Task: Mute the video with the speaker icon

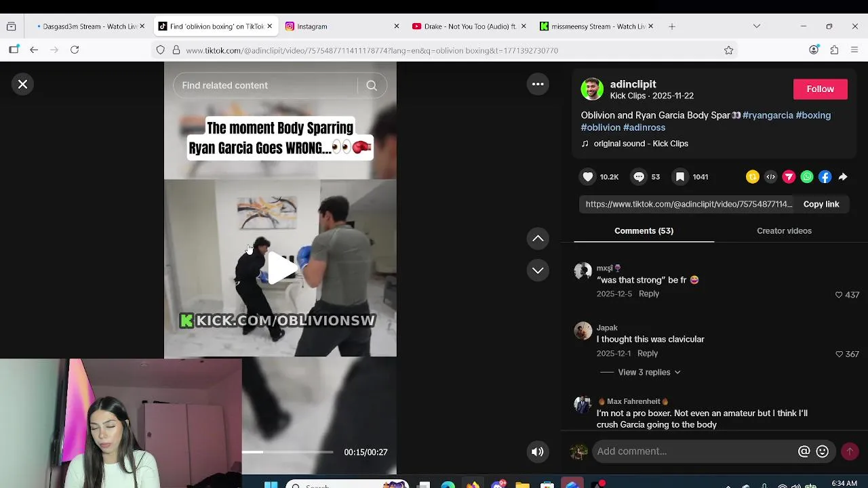Action: click(538, 452)
